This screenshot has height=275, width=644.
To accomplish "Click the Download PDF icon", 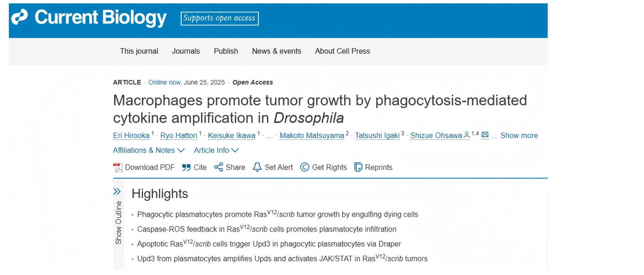I will click(118, 167).
